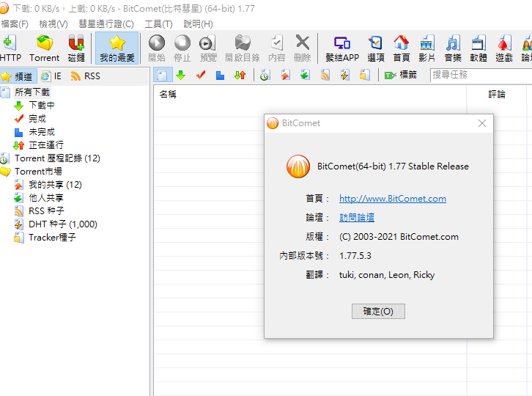Image resolution: width=532 pixels, height=396 pixels.
Task: Click the 評論 column header
Action: tap(497, 94)
